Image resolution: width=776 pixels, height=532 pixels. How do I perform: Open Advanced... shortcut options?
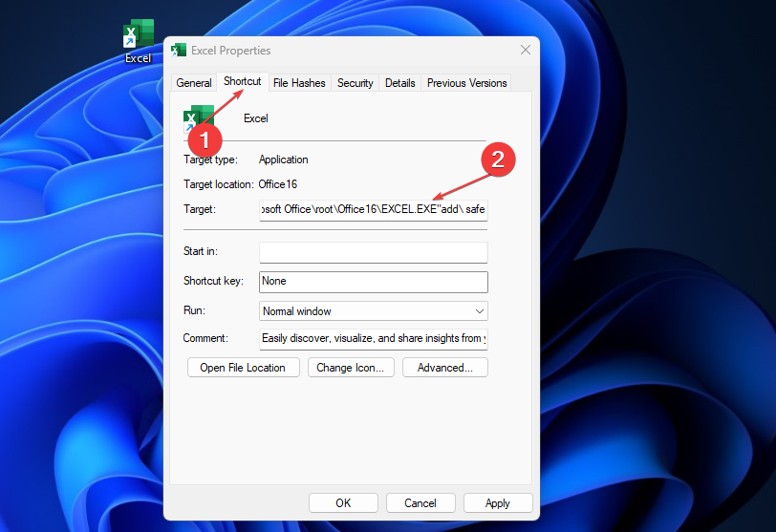[445, 368]
